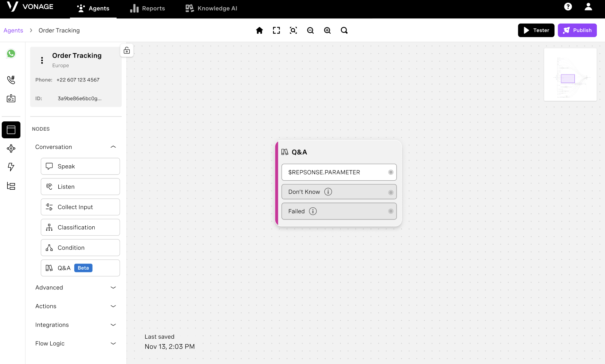Zoom in the canvas with plus magnifier
The image size is (605, 364).
[327, 31]
